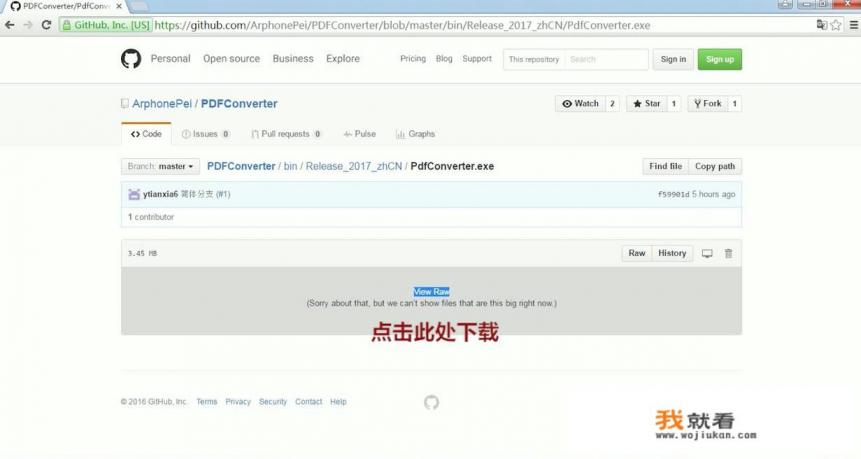Viewport: 861px width, 459px height.
Task: Star the PDFConverter repository
Action: tap(646, 104)
